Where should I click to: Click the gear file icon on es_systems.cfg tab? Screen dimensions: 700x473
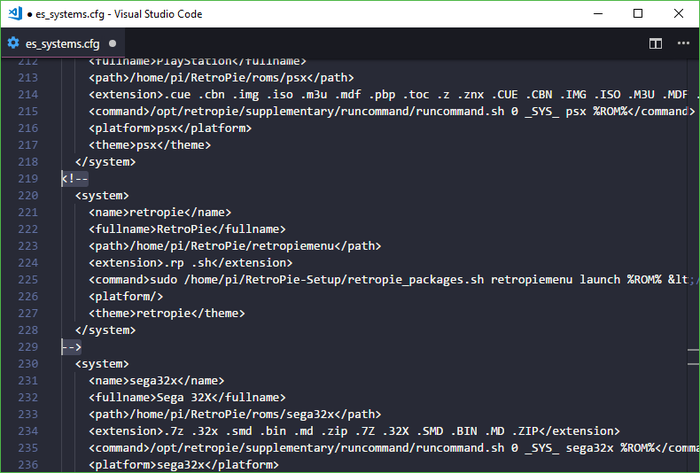tap(14, 44)
